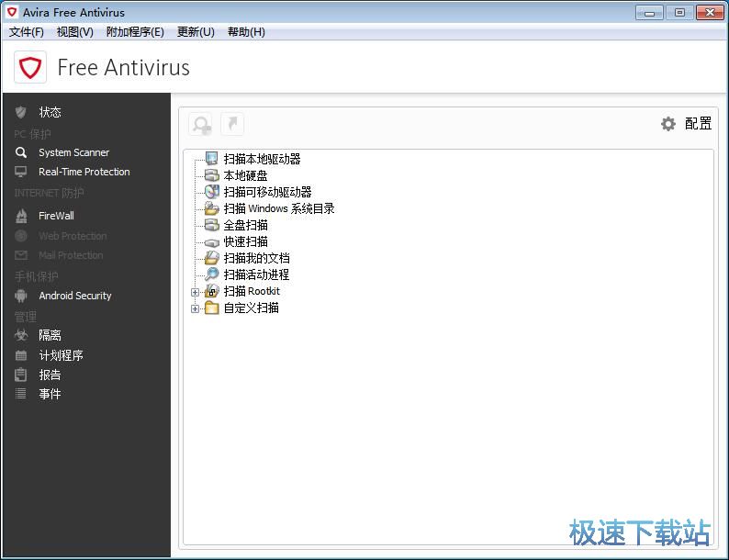Select 快速扫描 quick scan profile
Image resolution: width=729 pixels, height=560 pixels.
245,241
